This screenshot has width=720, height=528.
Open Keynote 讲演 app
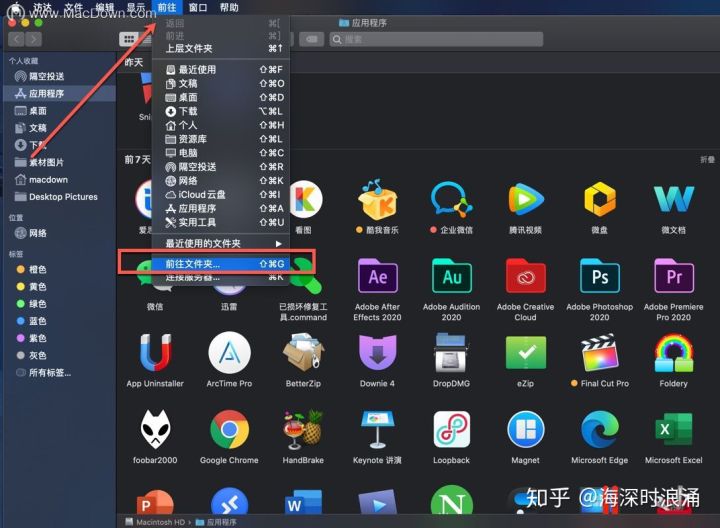(x=377, y=429)
